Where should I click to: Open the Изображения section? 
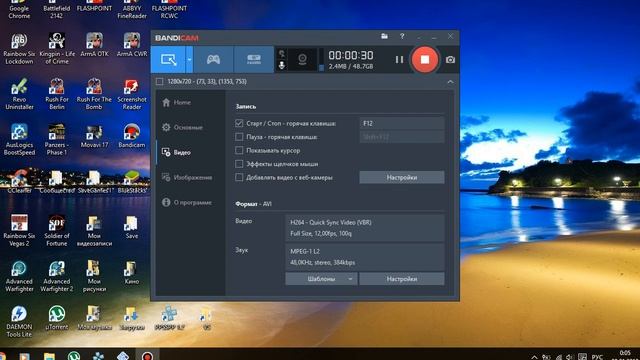tap(187, 177)
